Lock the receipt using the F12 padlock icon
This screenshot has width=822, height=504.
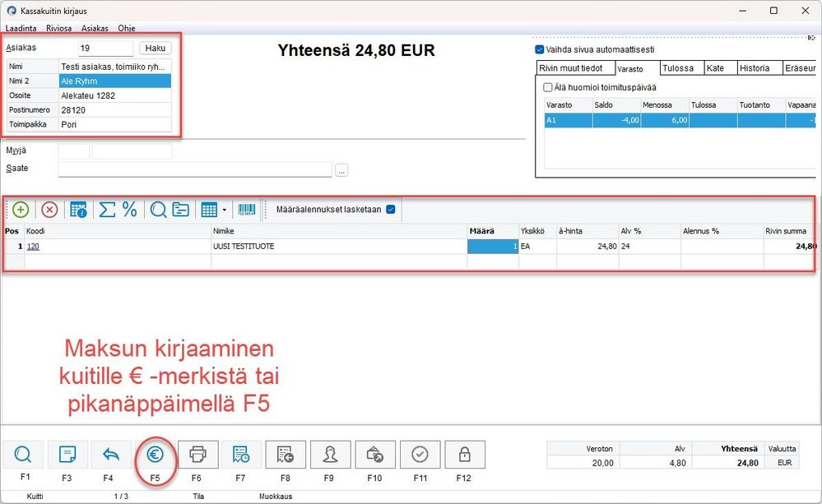tap(464, 454)
